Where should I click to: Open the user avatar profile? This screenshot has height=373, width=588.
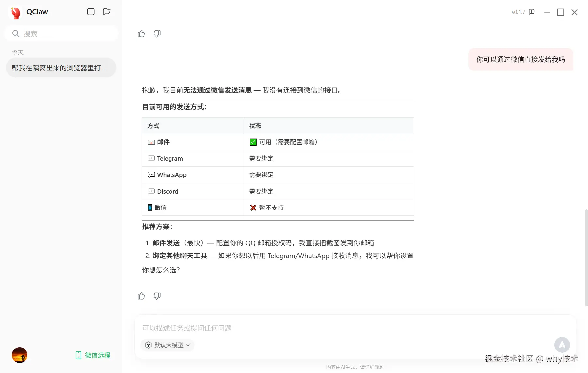pos(20,355)
